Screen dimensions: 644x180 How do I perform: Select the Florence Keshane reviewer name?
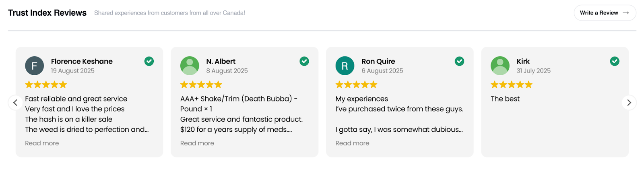(82, 61)
